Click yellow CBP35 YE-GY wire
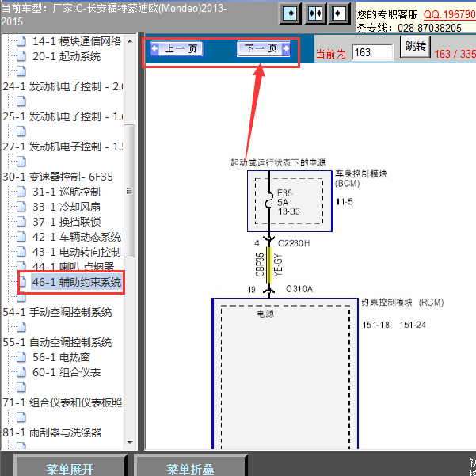Image resolution: width=476 pixels, height=476 pixels. coord(269,265)
